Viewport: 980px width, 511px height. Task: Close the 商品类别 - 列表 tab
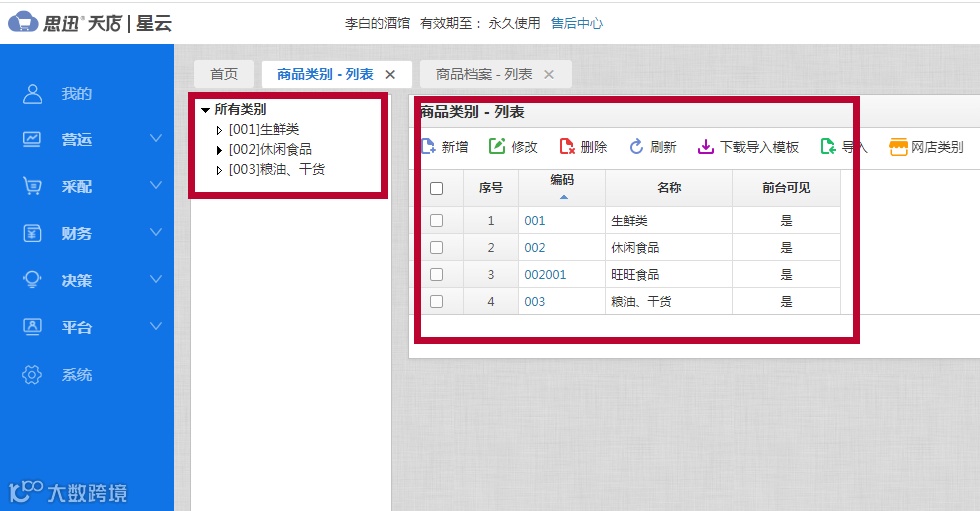pyautogui.click(x=390, y=74)
